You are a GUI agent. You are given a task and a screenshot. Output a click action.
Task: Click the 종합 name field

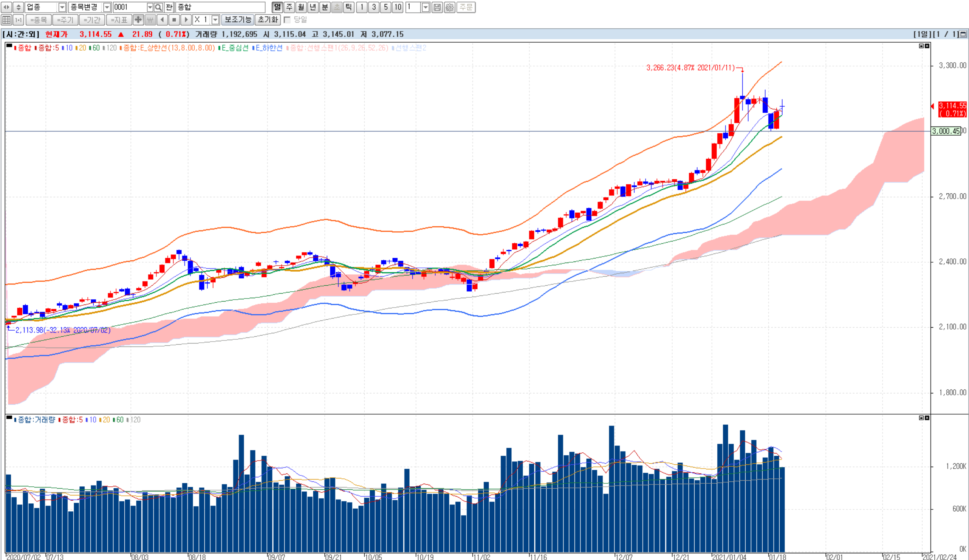(x=220, y=7)
